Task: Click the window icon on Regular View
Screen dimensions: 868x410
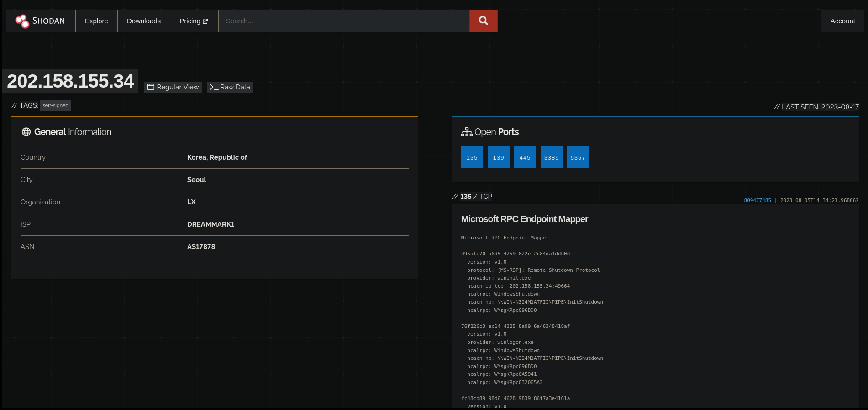Action: coord(151,87)
